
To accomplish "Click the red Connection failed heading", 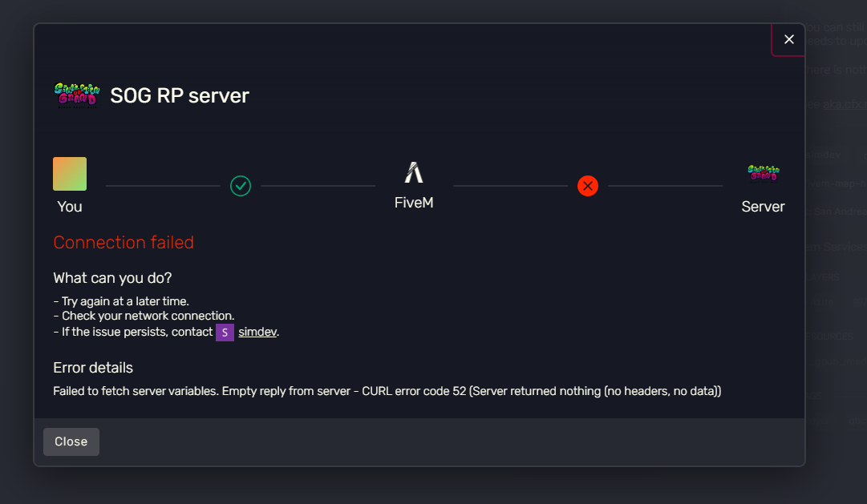I will tap(124, 242).
